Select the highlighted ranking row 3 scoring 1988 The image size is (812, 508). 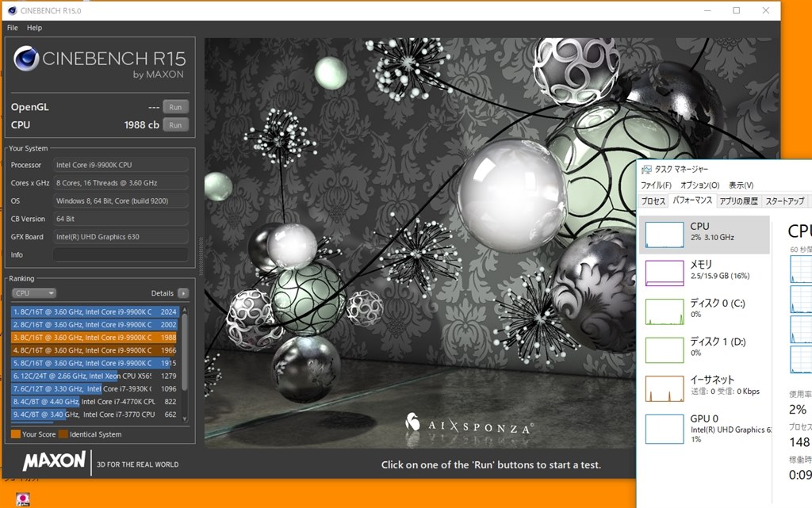click(x=95, y=338)
